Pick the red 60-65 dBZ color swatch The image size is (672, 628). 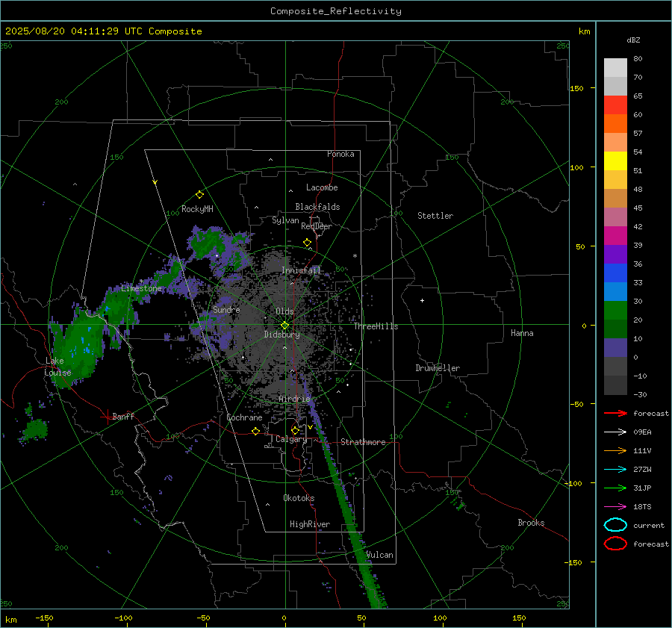pos(615,105)
